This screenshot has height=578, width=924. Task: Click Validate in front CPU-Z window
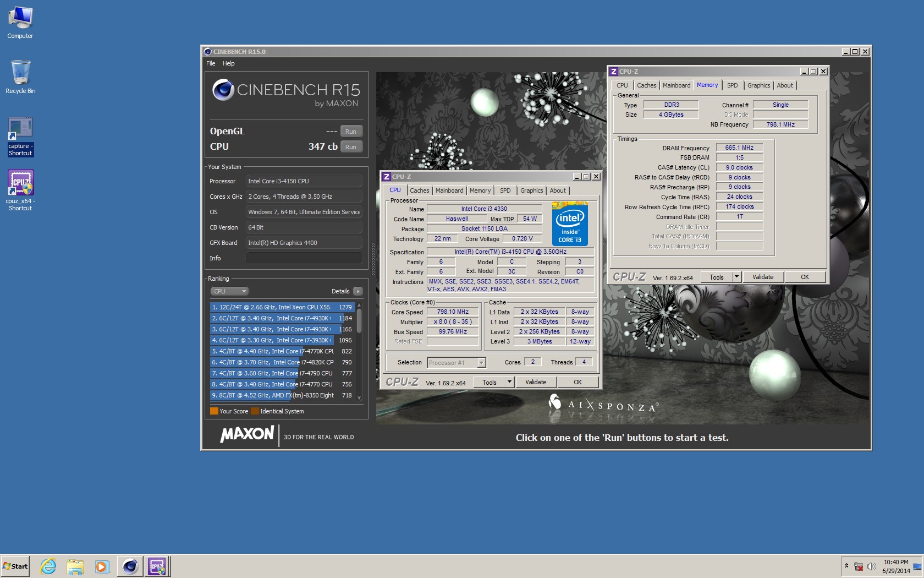tap(536, 382)
